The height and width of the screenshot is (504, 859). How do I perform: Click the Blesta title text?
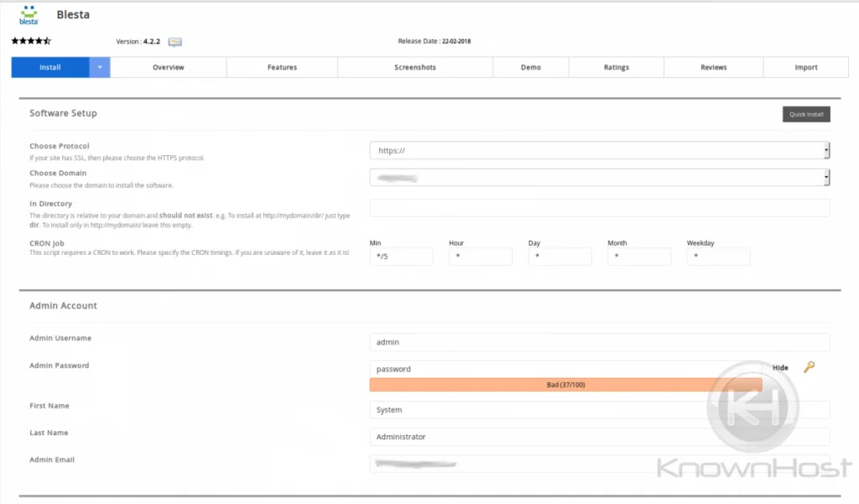(x=73, y=15)
